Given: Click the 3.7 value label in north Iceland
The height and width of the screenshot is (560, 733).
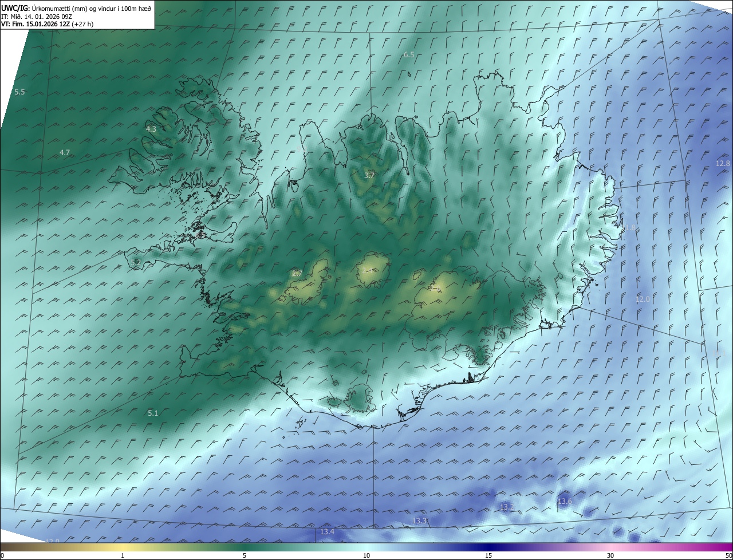Looking at the screenshot, I should pyautogui.click(x=369, y=176).
